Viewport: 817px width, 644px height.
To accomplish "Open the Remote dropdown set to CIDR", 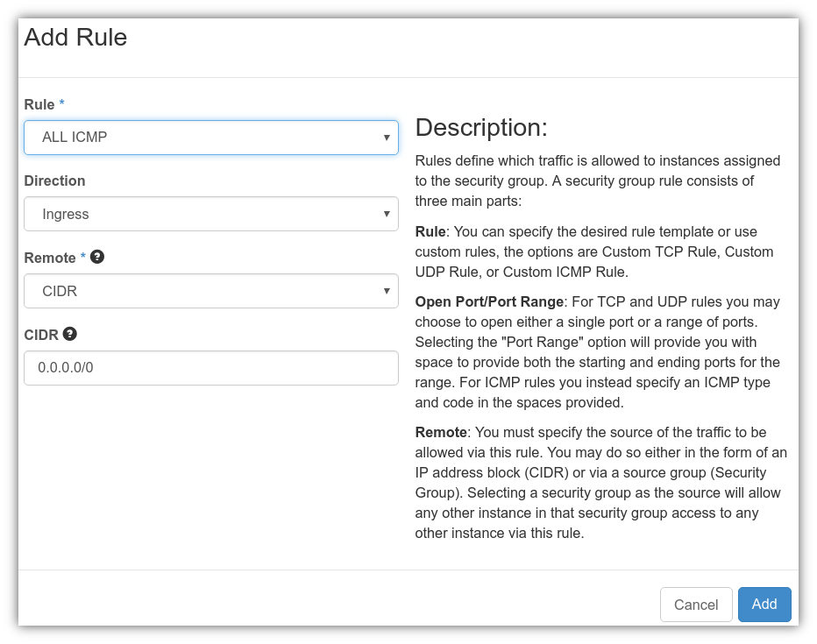I will 210,291.
